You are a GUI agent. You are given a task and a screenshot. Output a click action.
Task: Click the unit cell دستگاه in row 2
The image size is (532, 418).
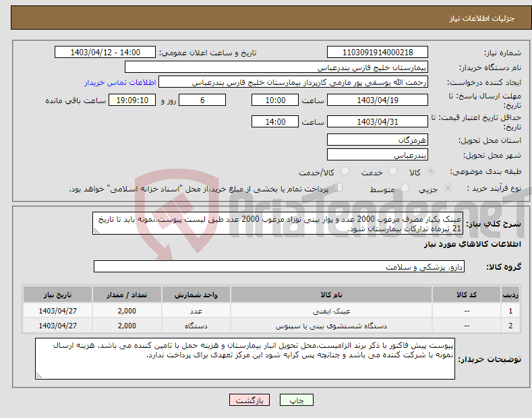[196, 326]
